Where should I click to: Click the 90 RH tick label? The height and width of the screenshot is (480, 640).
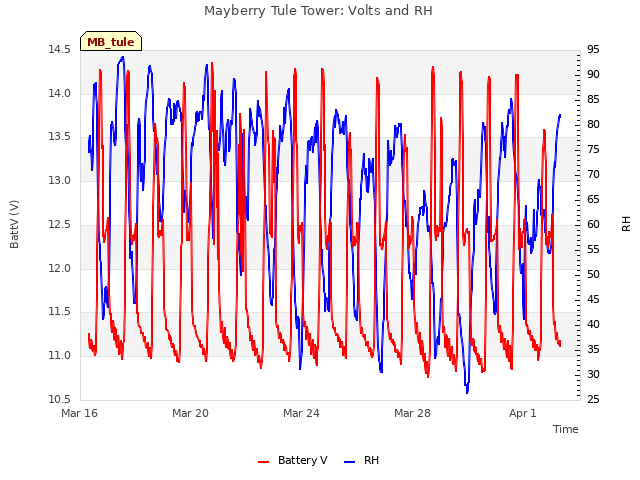click(593, 74)
